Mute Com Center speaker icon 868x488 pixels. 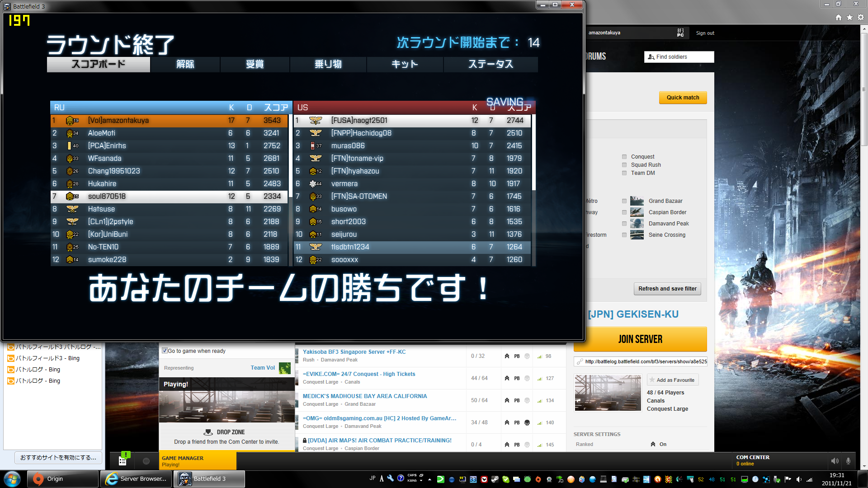tap(835, 461)
